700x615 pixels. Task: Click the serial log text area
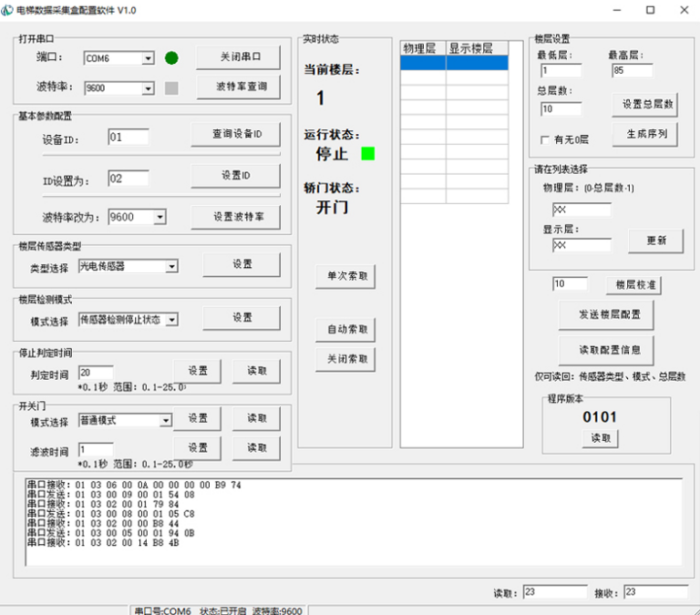click(354, 523)
